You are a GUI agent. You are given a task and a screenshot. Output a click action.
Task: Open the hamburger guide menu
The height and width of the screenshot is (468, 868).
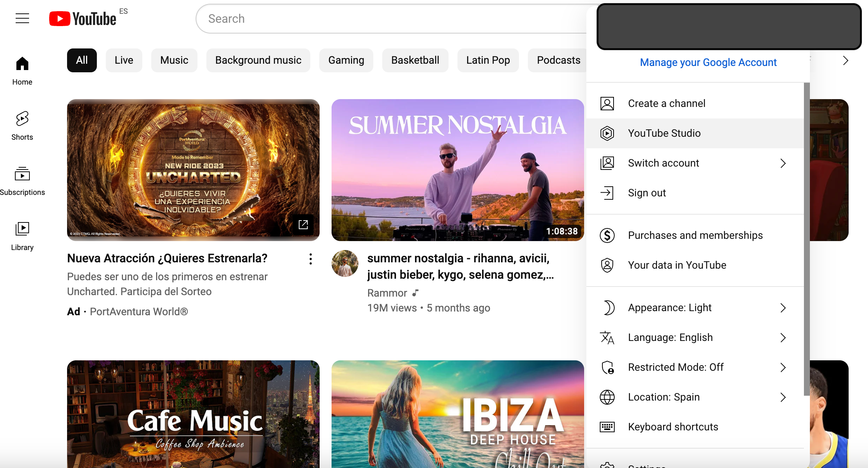click(22, 18)
